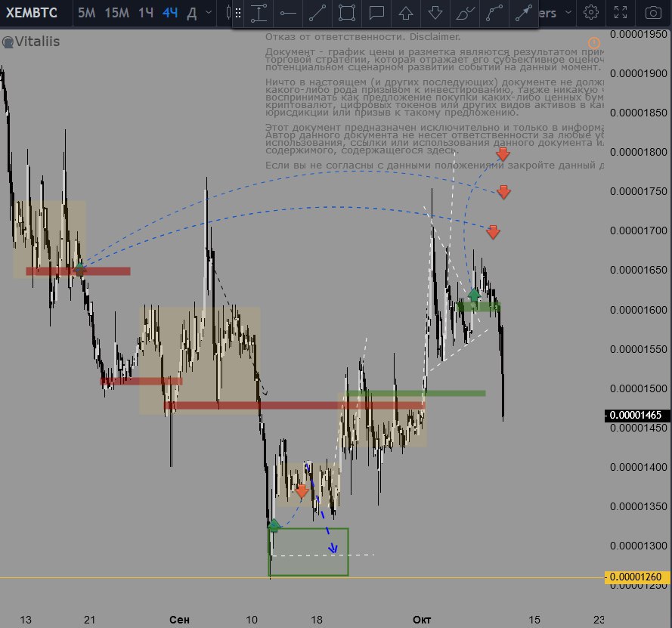672x628 pixels.
Task: Click the 0.00001950 price axis value
Action: pyautogui.click(x=639, y=34)
